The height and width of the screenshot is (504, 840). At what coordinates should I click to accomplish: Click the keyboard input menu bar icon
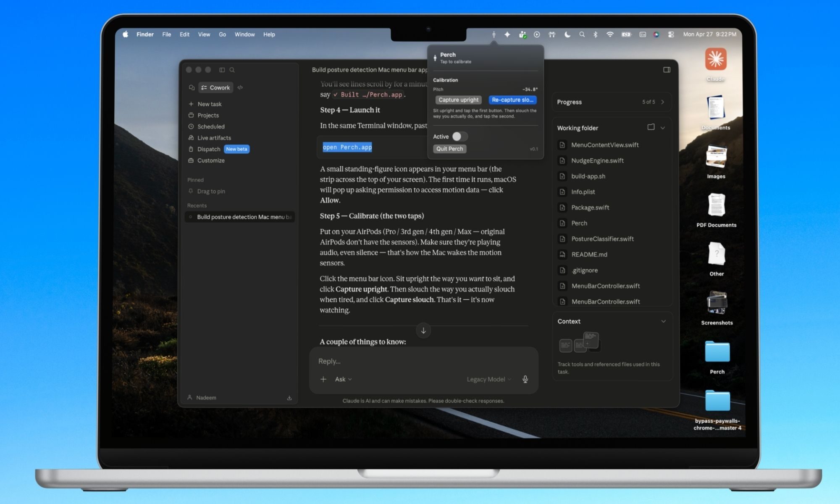(643, 34)
